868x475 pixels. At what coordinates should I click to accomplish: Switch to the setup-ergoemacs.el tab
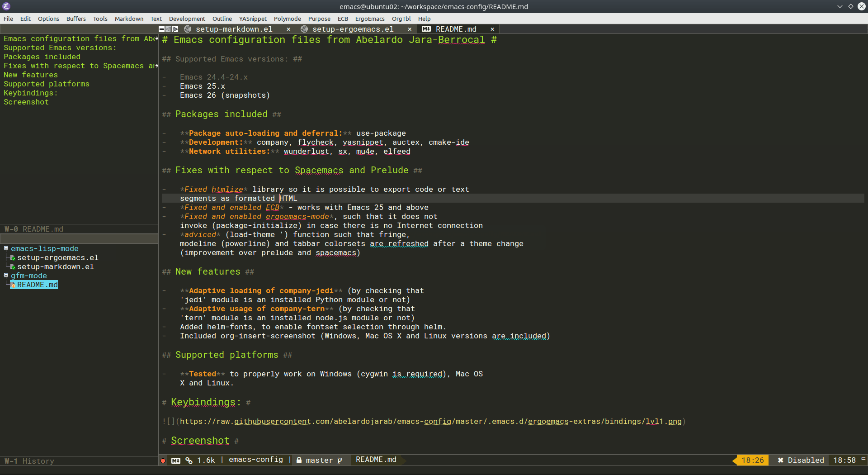(x=353, y=28)
